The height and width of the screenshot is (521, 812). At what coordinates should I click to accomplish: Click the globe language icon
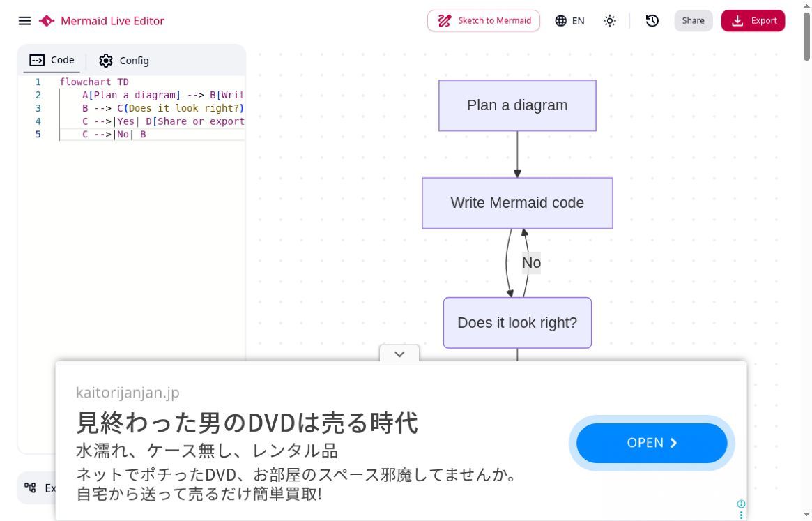click(561, 21)
